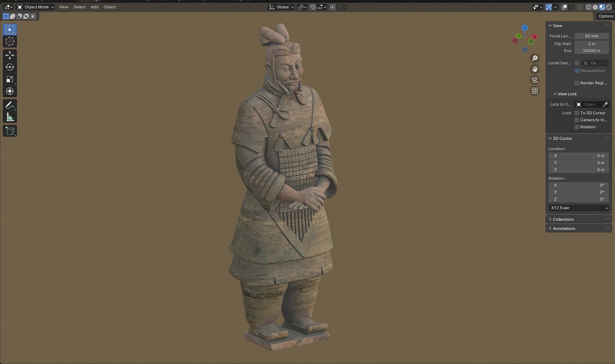Click 3D Cursor Location X field
Viewport: 615px width, 364px height.
coord(579,156)
